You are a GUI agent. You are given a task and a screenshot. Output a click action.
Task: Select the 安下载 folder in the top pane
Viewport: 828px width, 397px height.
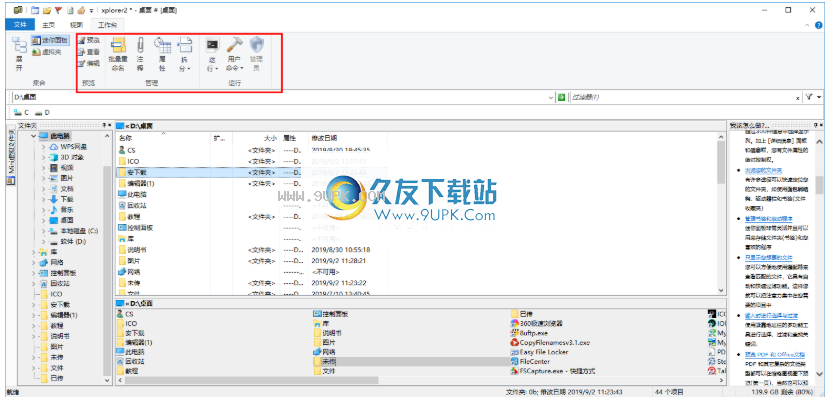tap(133, 172)
